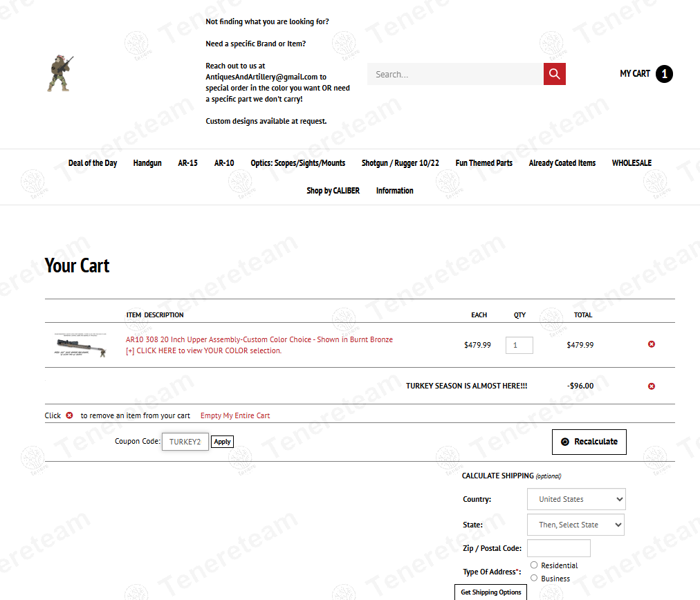Select the Residential address type

[x=534, y=565]
